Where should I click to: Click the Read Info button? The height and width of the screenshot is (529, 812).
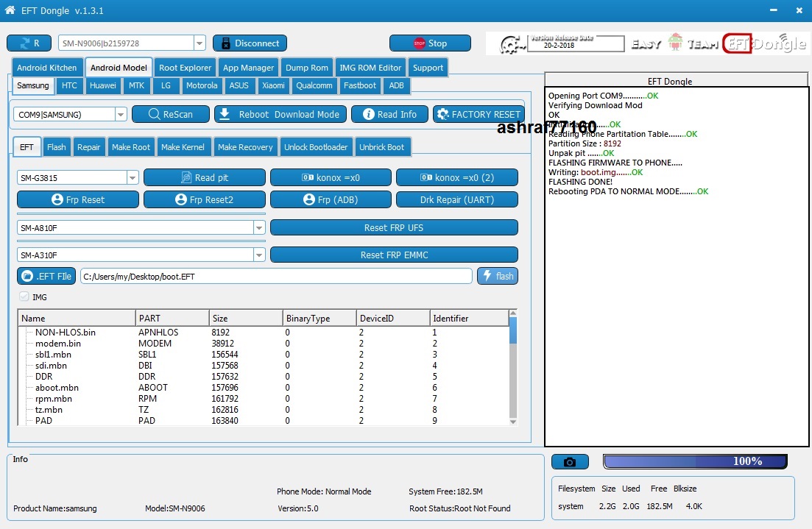(389, 114)
